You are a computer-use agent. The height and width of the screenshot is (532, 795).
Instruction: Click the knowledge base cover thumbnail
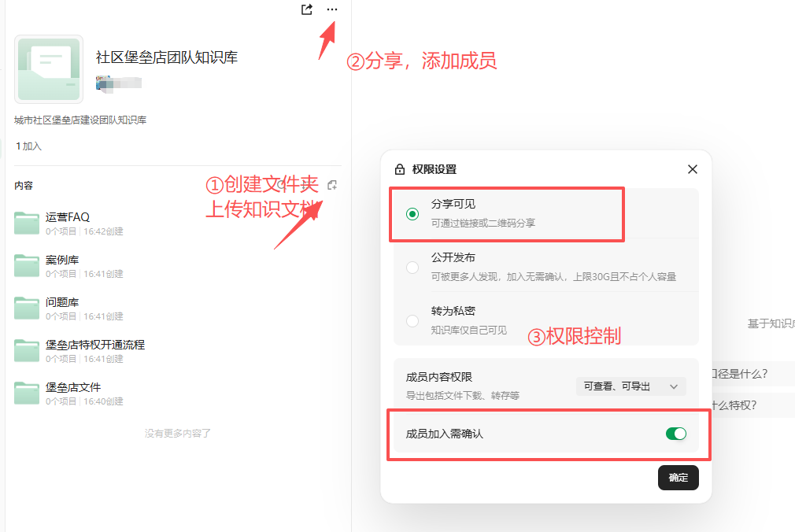(48, 68)
